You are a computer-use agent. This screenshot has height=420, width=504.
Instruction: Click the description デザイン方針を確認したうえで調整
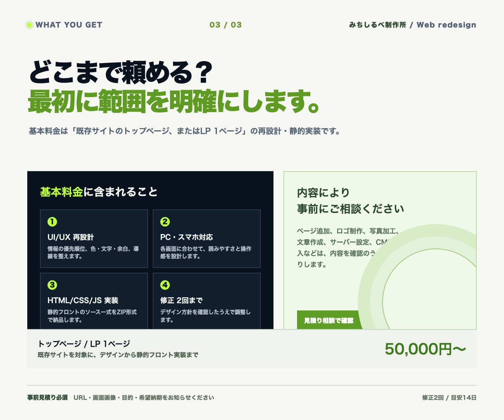tap(205, 316)
